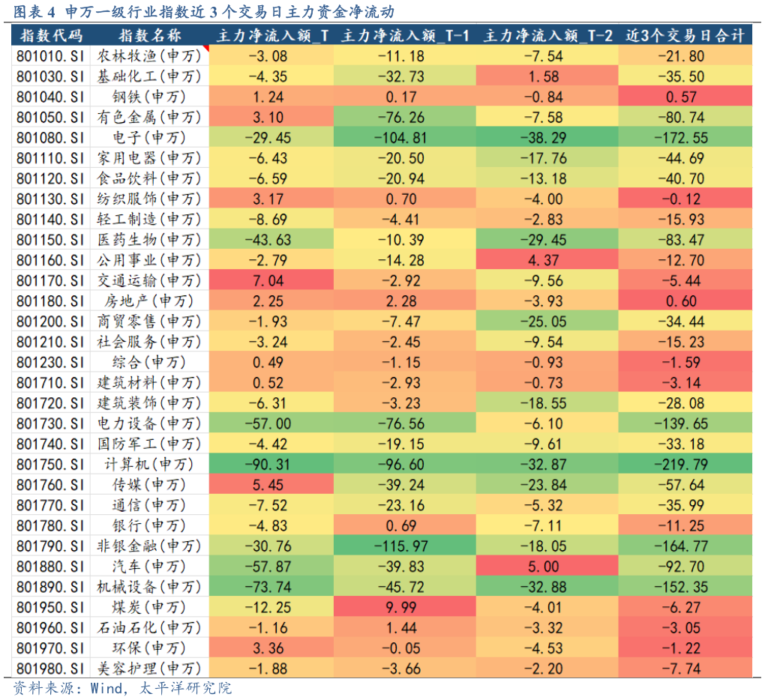Click the 主力净流入额_T-2 column header

coord(547,35)
